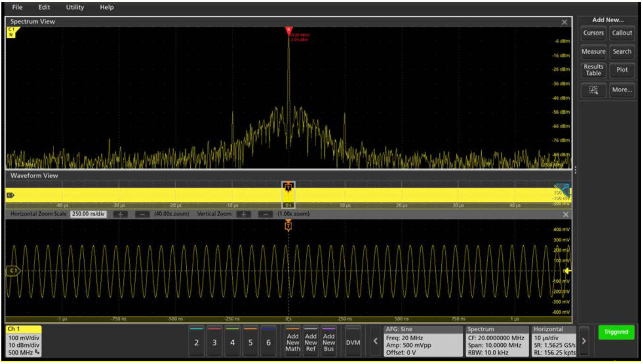Decrease horizontal zoom with minus button

coord(143,214)
